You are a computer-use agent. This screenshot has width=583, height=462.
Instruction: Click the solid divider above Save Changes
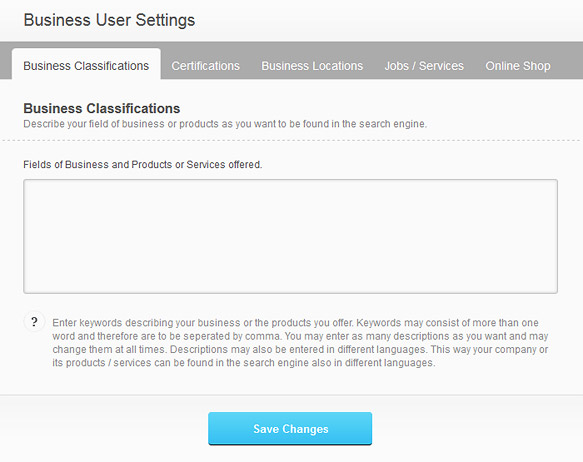point(292,395)
